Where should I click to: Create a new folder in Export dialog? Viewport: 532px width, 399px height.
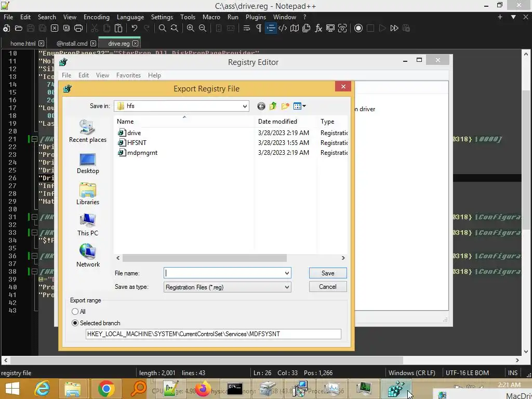pyautogui.click(x=285, y=106)
